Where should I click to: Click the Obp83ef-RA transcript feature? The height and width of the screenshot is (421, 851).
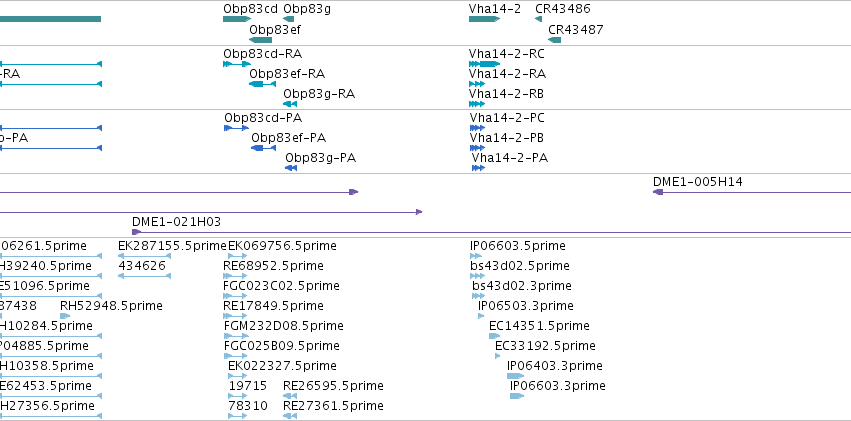click(x=263, y=84)
